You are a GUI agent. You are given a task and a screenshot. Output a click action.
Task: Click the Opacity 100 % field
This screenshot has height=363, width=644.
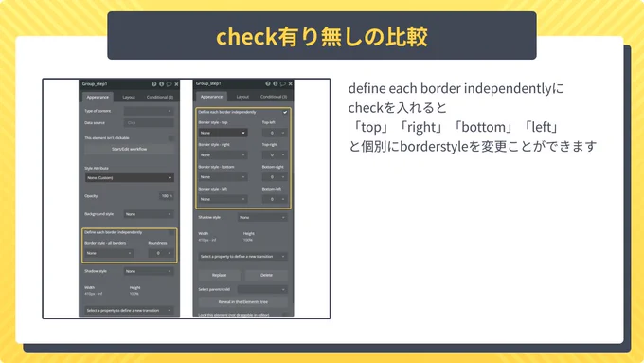pos(167,196)
